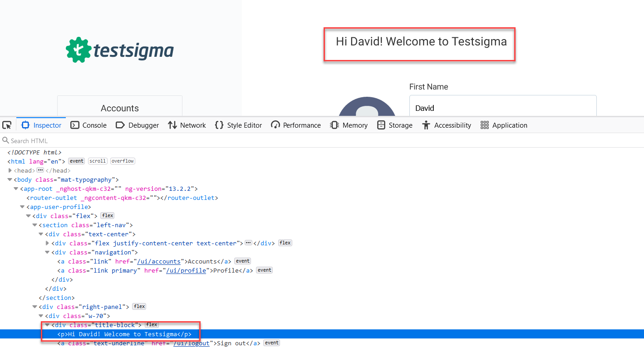Image resolution: width=644 pixels, height=348 pixels.
Task: Click flex badge on title-block div
Action: 152,325
